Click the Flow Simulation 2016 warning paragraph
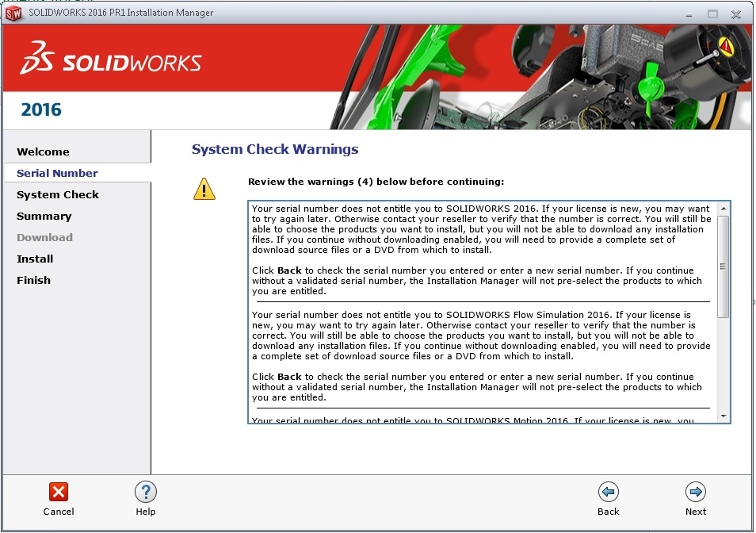This screenshot has height=533, width=756. tap(481, 336)
